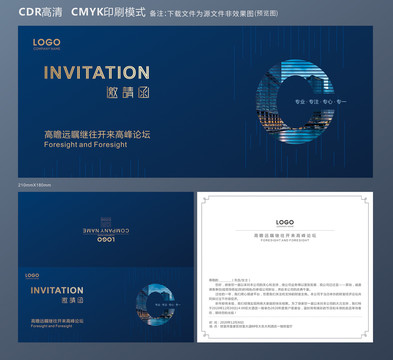The image size is (393, 360).
Task: Click the ornate top-left corner of the white page border
Action: point(206,201)
